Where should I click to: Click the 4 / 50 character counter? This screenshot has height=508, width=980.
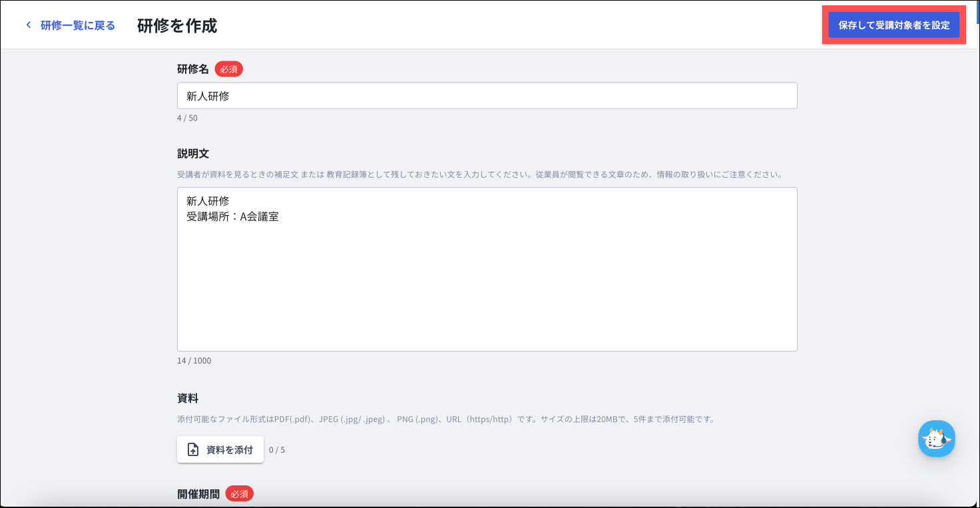187,118
